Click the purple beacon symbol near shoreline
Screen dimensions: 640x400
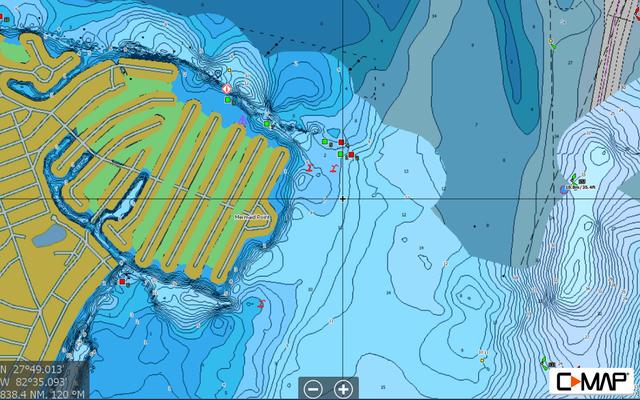(244, 118)
